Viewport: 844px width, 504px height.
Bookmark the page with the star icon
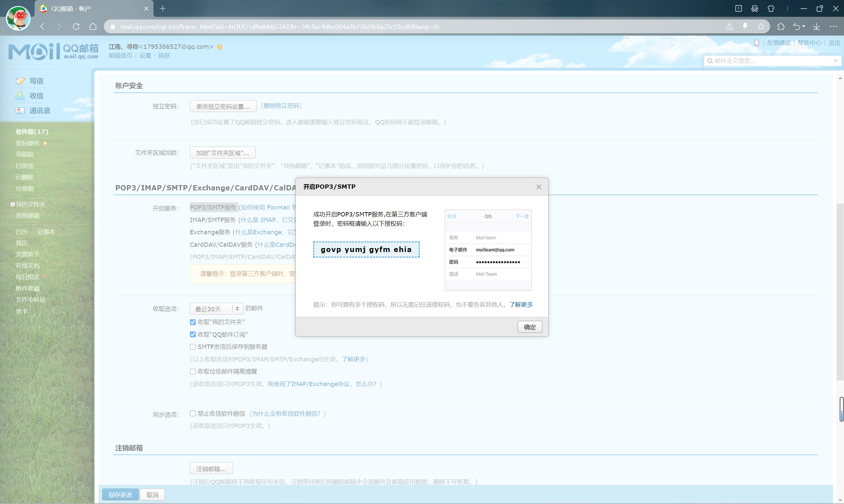tap(761, 26)
